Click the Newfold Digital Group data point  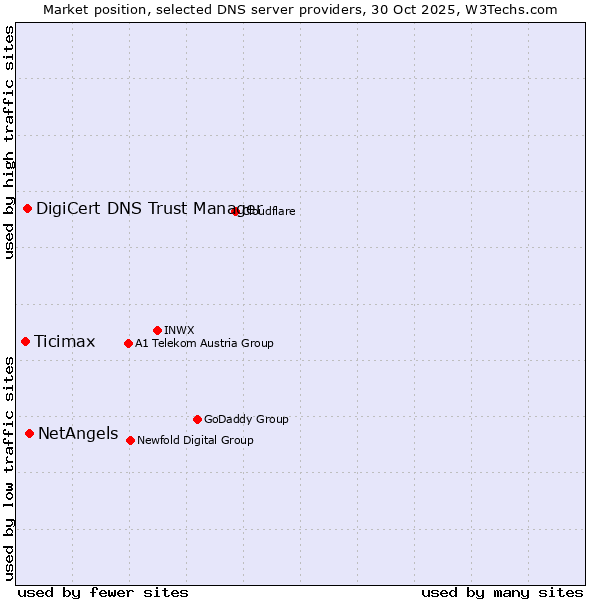tap(130, 440)
